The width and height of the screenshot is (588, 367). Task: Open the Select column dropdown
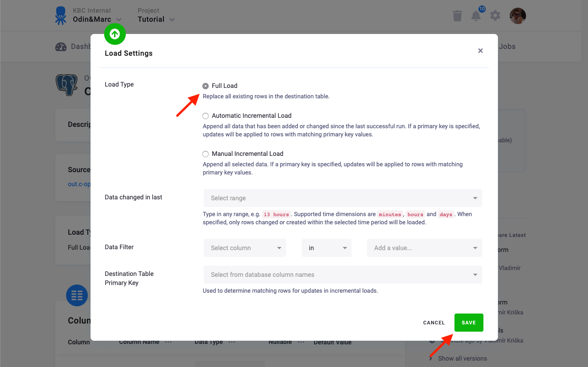click(x=245, y=248)
